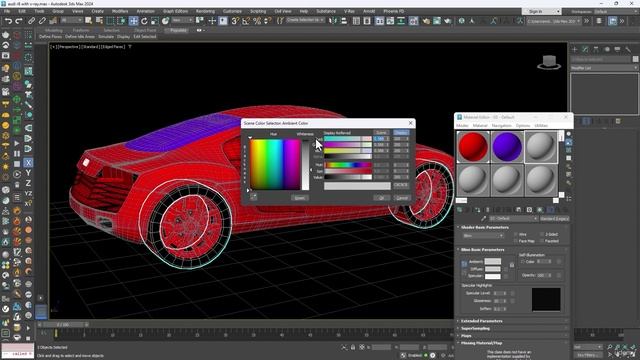
Task: Open the material name dropdown
Action: pyautogui.click(x=513, y=219)
